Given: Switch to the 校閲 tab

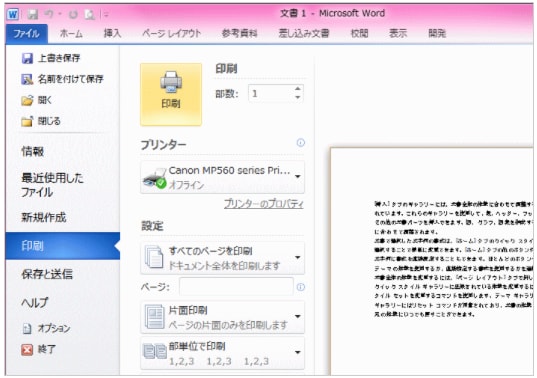Looking at the screenshot, I should pyautogui.click(x=360, y=34).
